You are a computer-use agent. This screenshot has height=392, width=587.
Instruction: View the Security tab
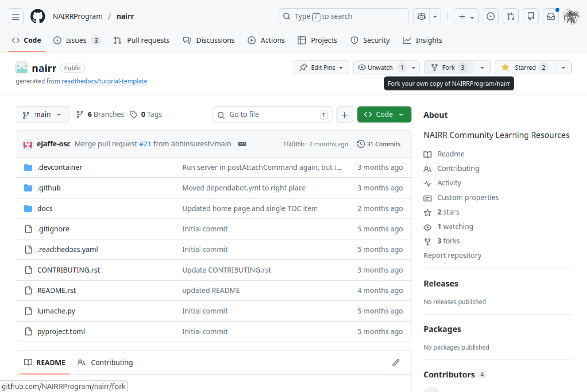[370, 41]
